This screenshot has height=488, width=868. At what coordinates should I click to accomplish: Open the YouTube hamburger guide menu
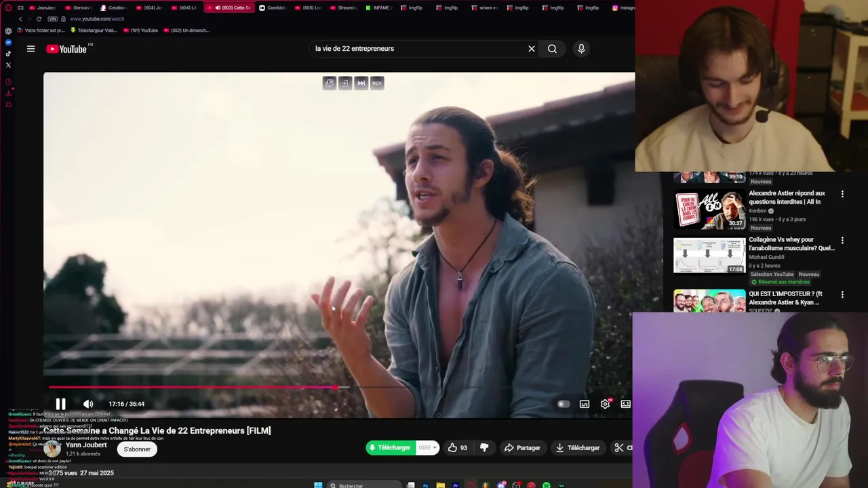tap(31, 49)
